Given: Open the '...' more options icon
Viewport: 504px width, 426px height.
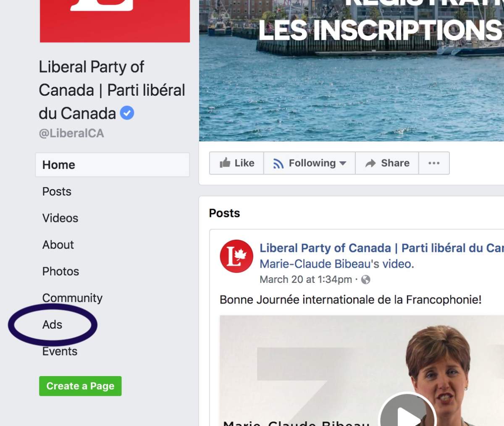Looking at the screenshot, I should pos(434,163).
